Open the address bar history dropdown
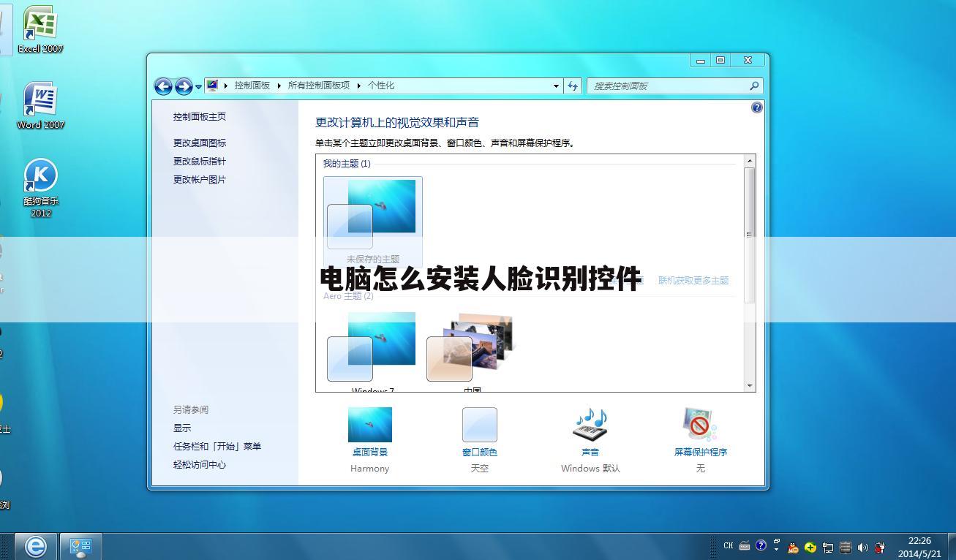This screenshot has width=956, height=560. pos(556,86)
